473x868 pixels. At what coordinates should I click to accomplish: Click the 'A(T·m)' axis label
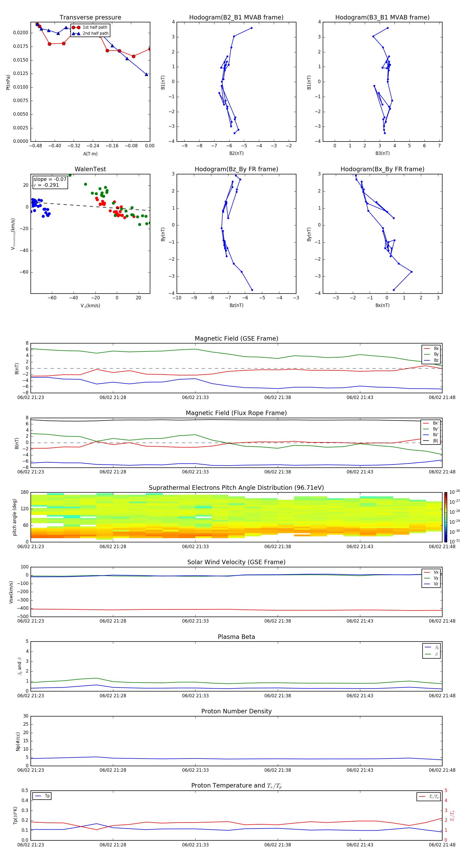click(90, 154)
